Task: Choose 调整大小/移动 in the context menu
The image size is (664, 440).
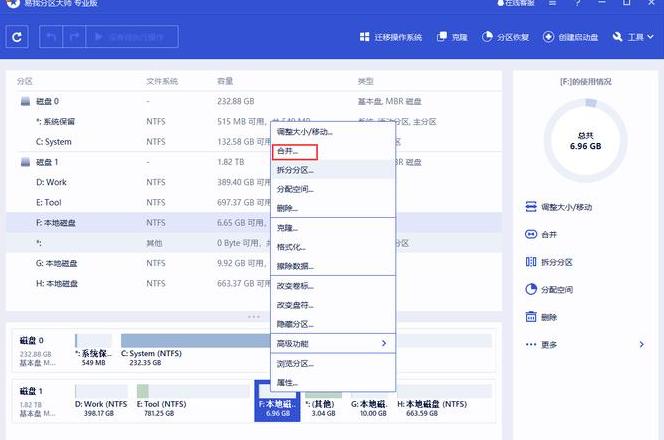Action: (x=333, y=132)
